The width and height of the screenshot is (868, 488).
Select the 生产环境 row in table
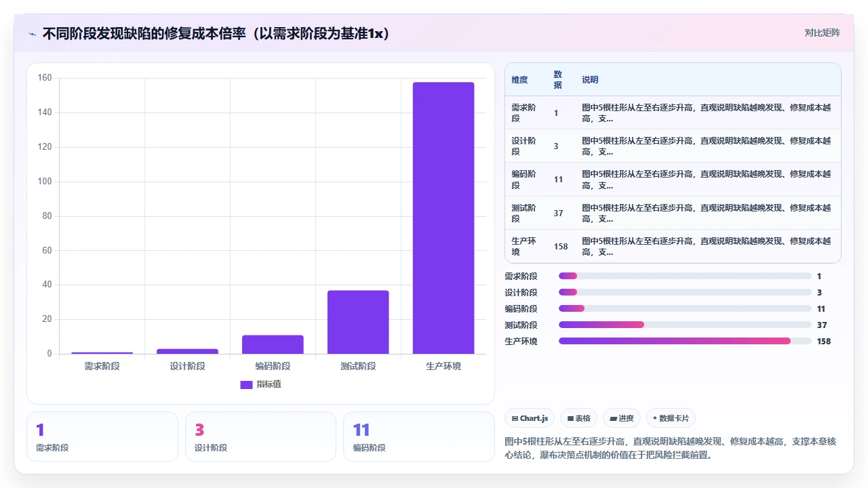pyautogui.click(x=673, y=246)
